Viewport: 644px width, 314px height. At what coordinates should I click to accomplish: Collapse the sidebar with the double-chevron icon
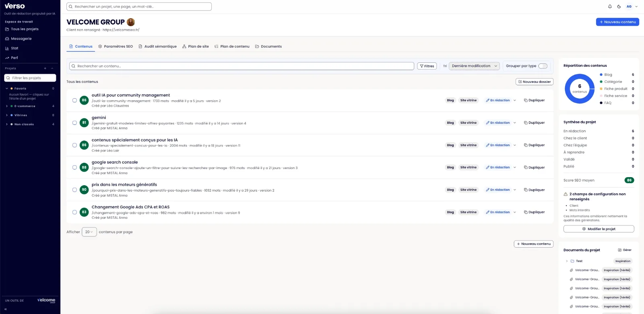click(6, 309)
